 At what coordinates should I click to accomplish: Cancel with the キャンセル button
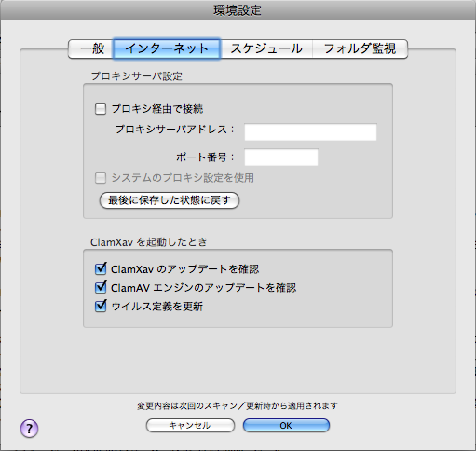tap(190, 425)
